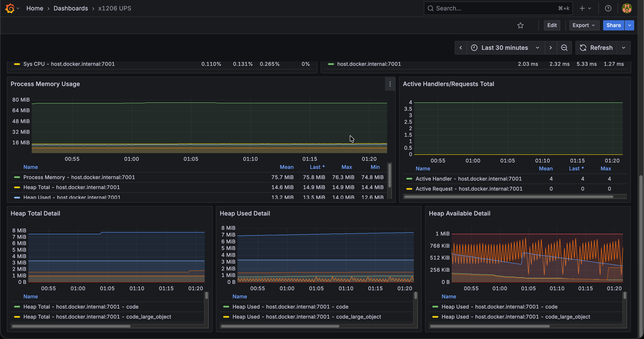Shift time range backward with left arrow

[461, 48]
